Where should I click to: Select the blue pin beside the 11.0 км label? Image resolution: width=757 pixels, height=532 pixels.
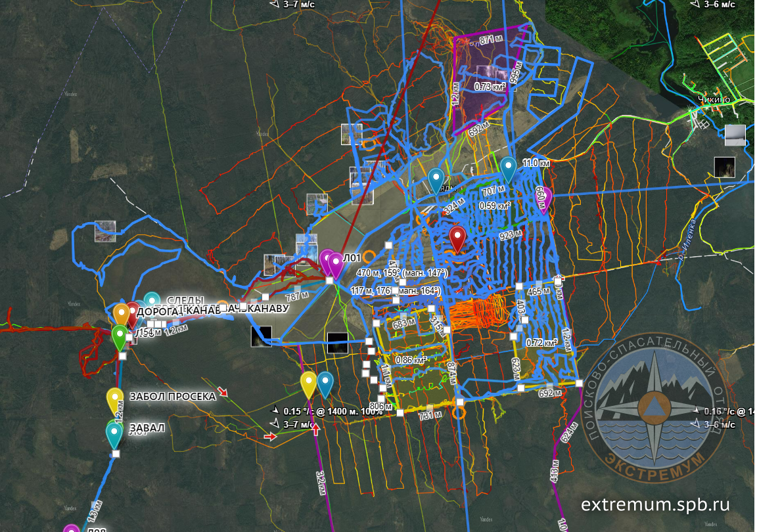508,167
